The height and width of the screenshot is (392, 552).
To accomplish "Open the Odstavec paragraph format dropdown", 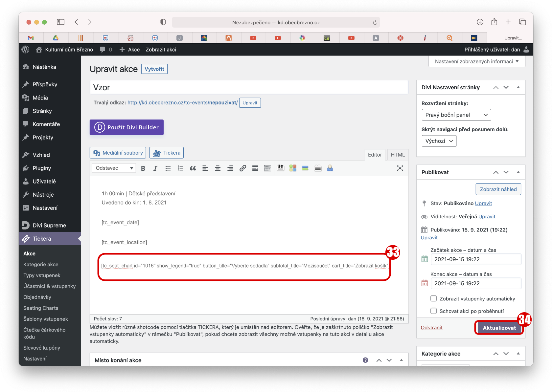I will click(114, 168).
